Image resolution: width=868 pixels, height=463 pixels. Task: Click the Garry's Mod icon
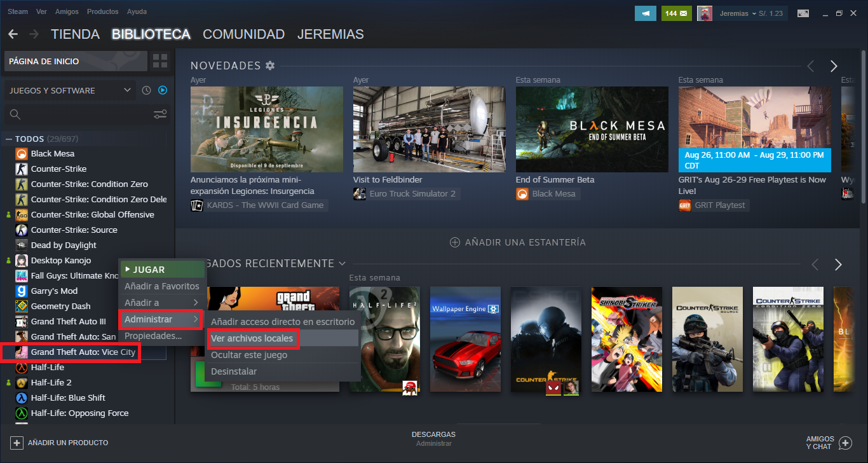(x=22, y=291)
